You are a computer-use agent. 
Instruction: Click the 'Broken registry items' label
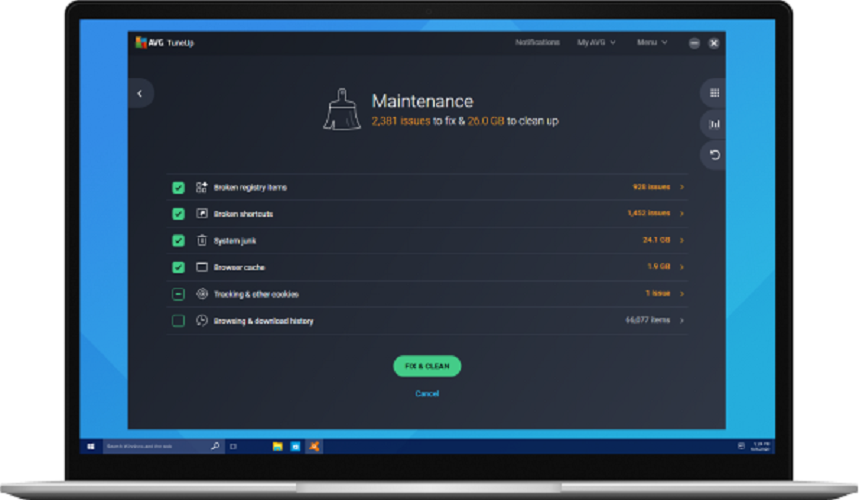tap(250, 188)
